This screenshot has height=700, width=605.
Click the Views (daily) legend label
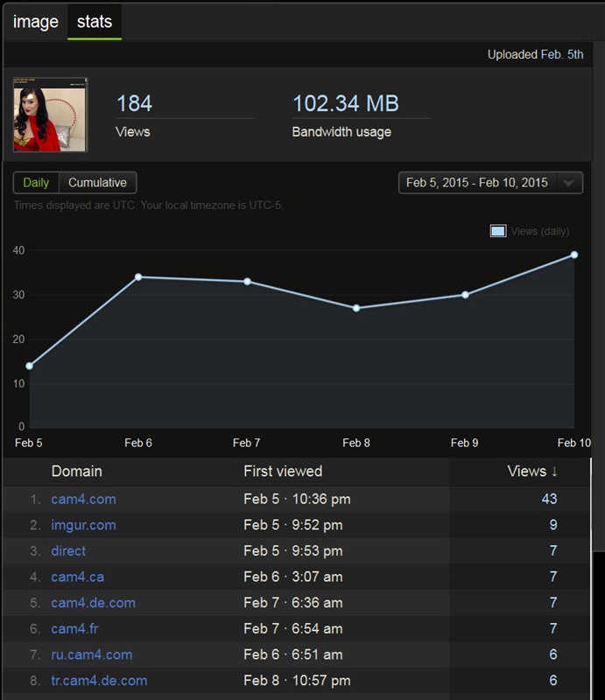tap(539, 231)
